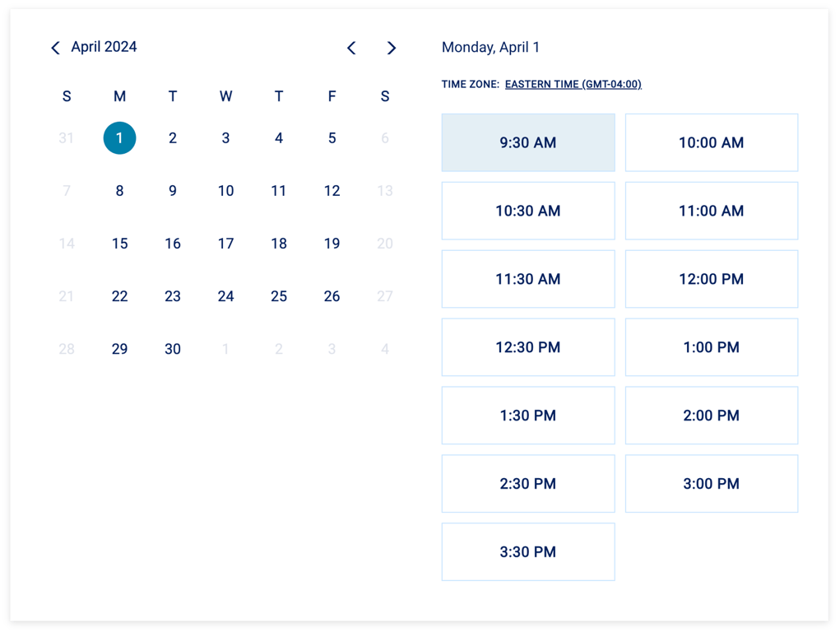Choose the 10:00 AM appointment slot
Viewport: 840px width, 632px height.
(711, 143)
